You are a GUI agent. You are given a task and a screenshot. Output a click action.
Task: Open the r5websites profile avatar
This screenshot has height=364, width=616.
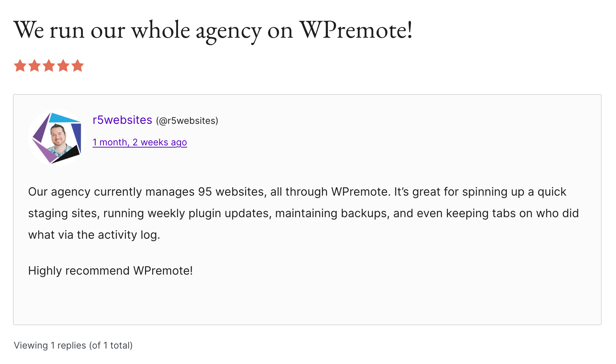pos(57,139)
